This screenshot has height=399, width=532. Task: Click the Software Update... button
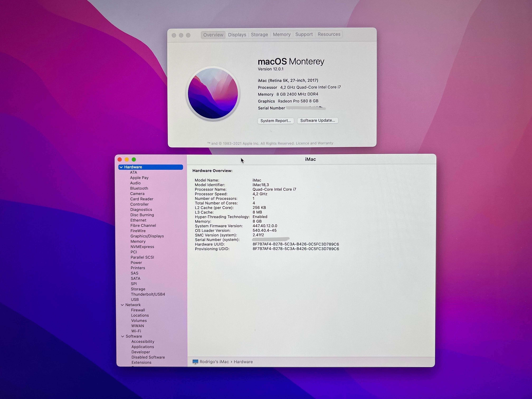point(317,120)
